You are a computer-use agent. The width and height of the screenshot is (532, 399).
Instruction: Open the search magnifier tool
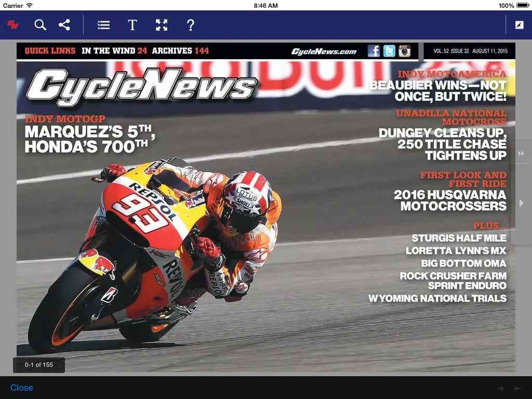point(40,25)
